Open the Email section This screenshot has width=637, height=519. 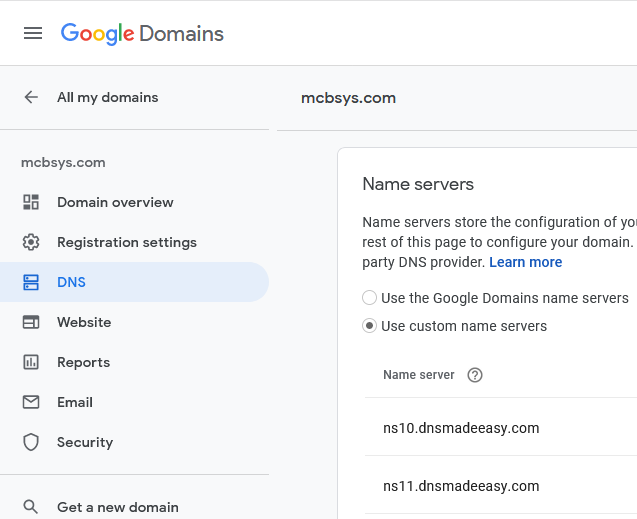pos(134,402)
